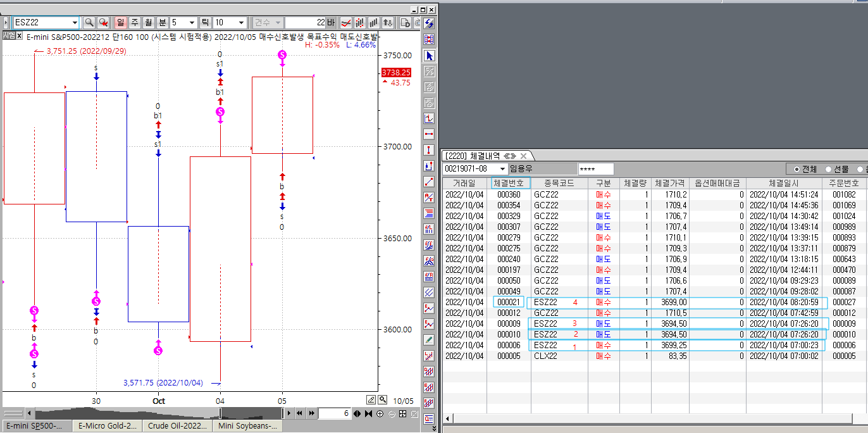The image size is (868, 433).
Task: Click the bar count input field showing 6
Action: click(x=334, y=413)
